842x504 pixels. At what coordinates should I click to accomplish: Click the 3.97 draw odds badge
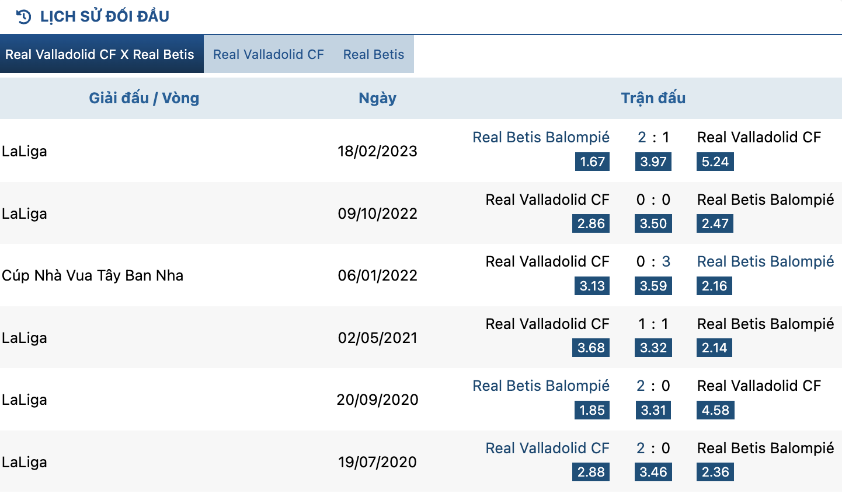pyautogui.click(x=653, y=162)
